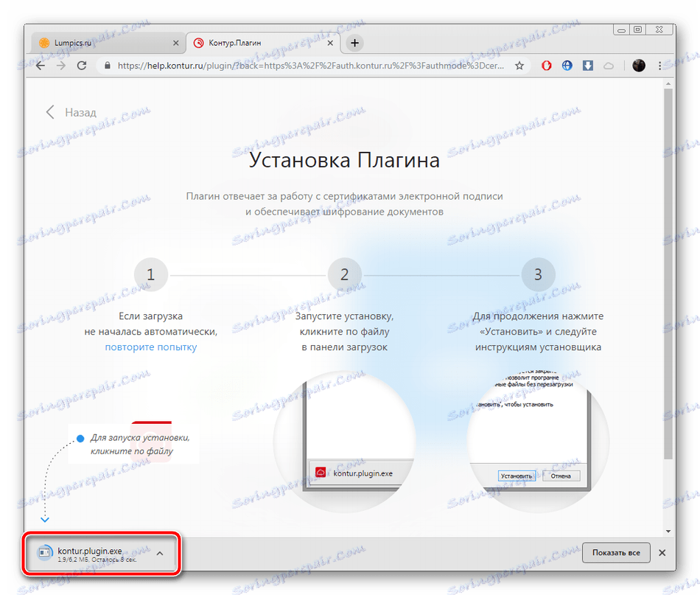
Task: Click the Установка Плагина heading
Action: (x=344, y=160)
